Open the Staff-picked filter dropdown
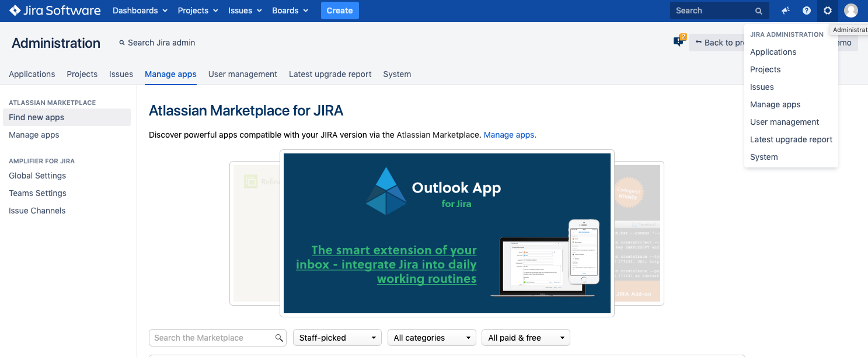The height and width of the screenshot is (357, 868). 337,338
